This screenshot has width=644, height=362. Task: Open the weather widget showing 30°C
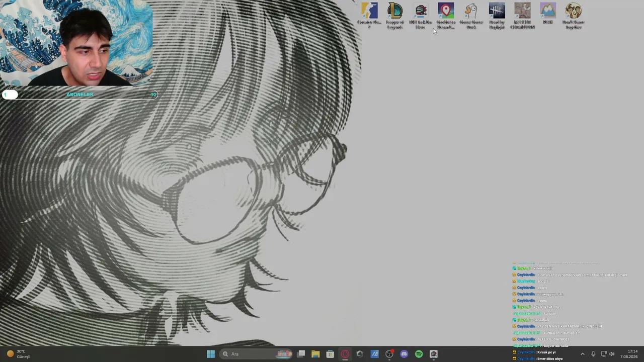coord(19,354)
